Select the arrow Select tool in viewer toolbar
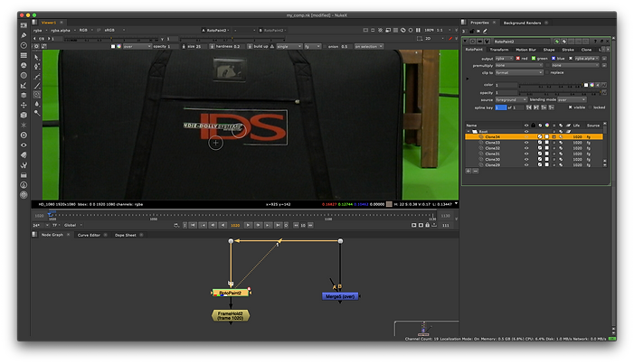The image size is (634, 364). coord(37,58)
